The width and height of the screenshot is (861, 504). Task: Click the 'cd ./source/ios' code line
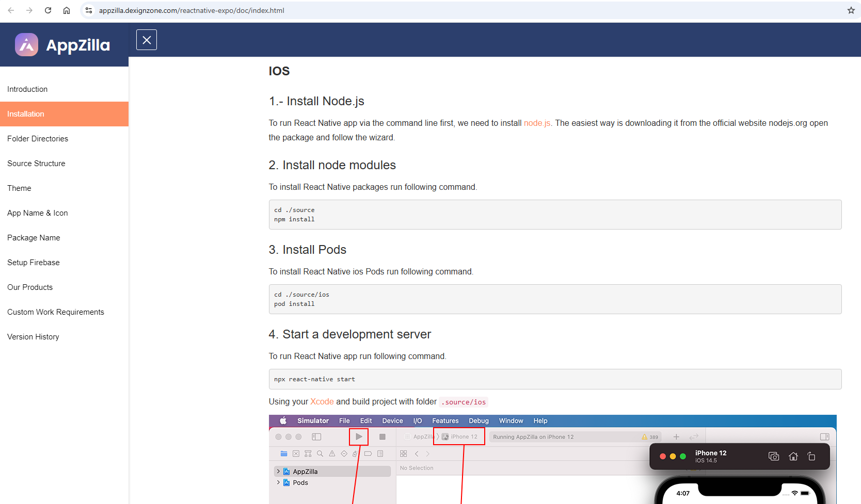pos(301,295)
